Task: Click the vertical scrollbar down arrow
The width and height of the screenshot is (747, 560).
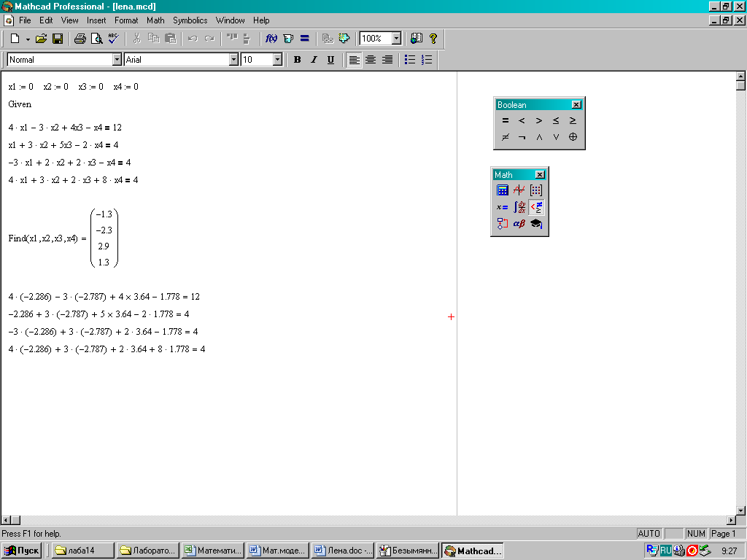Action: (740, 509)
